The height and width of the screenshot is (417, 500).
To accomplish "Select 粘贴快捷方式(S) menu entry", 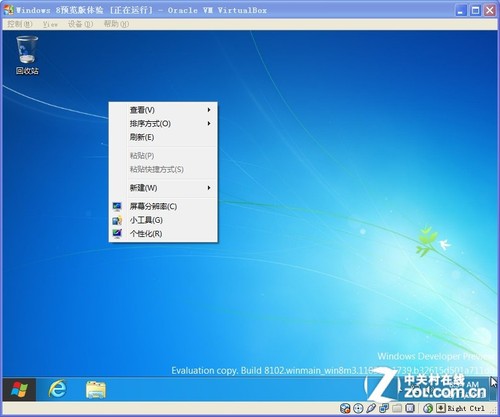I will click(x=163, y=169).
